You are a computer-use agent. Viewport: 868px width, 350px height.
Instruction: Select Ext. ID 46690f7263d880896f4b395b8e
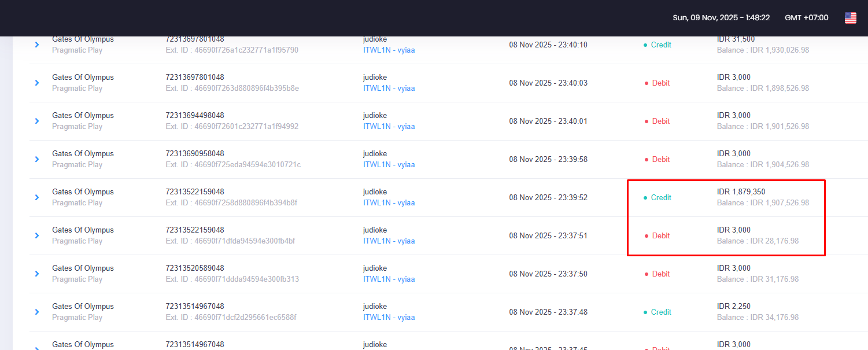pos(232,89)
